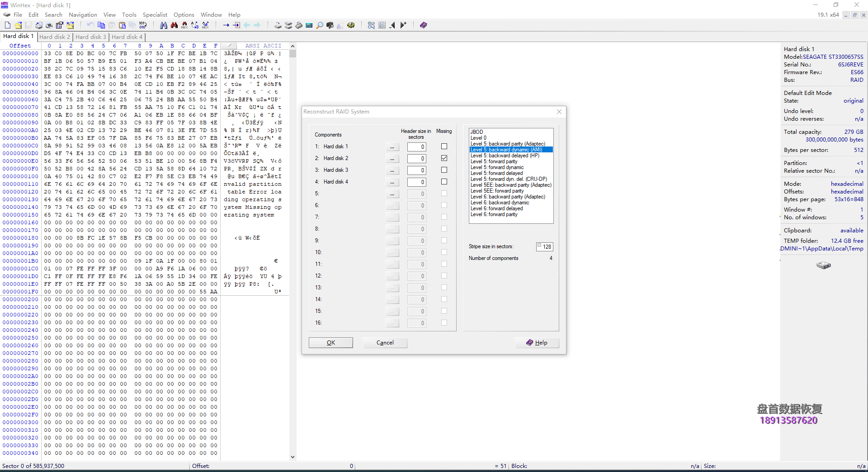Click Synchronize windows toolbar icon
Screen dimensions: 868x472
[372, 25]
